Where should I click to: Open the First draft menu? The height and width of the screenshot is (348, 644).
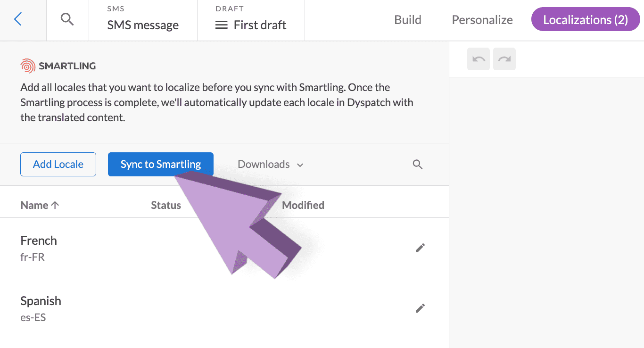tap(251, 25)
